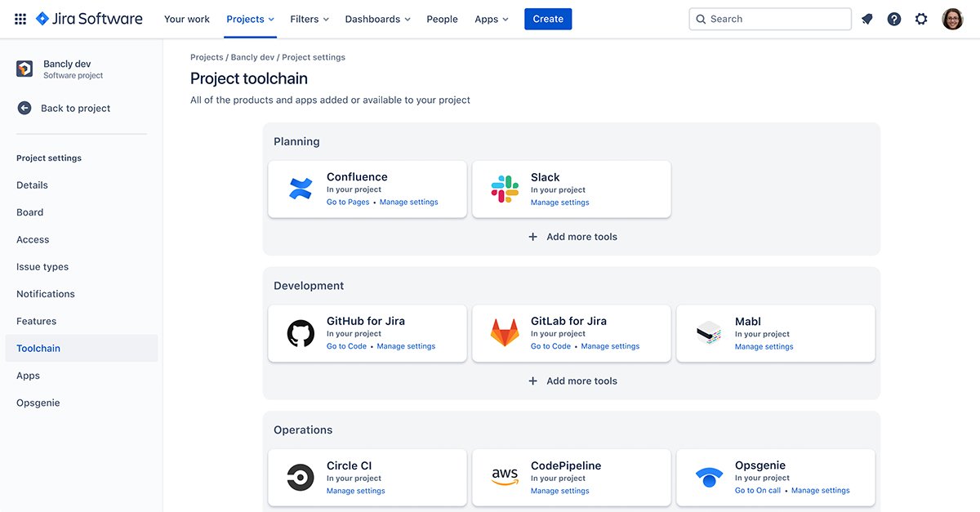Viewport: 980px width, 512px height.
Task: Click the Circle CI icon in Operations
Action: pos(300,476)
